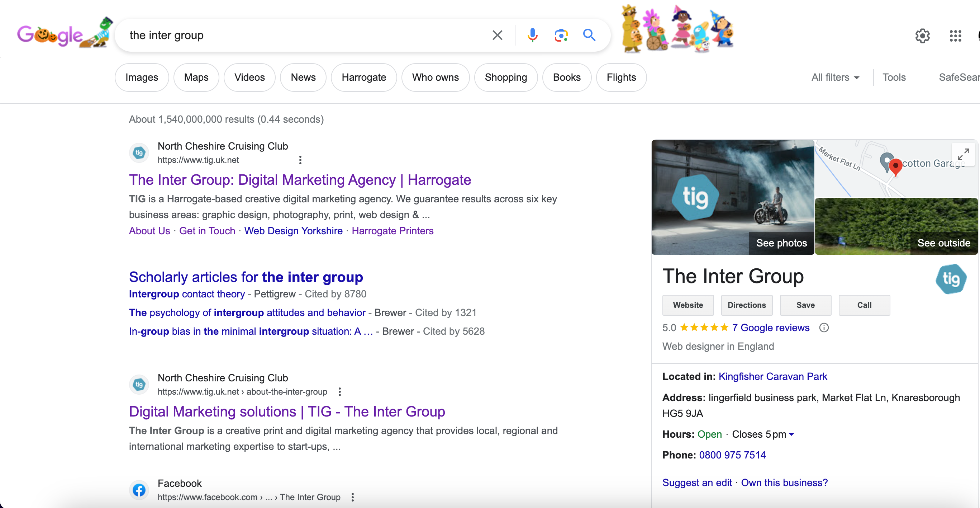Click the tig favicon of the about-the-inter-group result
This screenshot has width=980, height=508.
click(x=139, y=385)
